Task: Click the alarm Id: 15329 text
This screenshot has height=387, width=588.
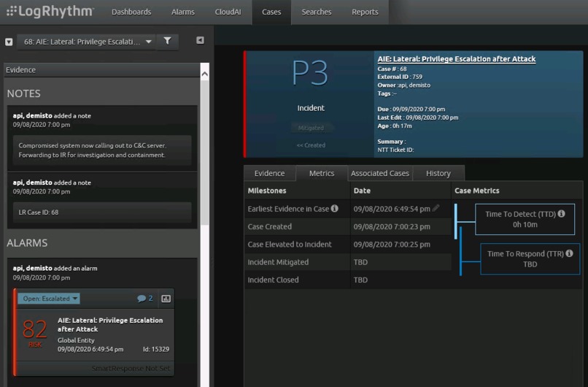Action: click(156, 349)
